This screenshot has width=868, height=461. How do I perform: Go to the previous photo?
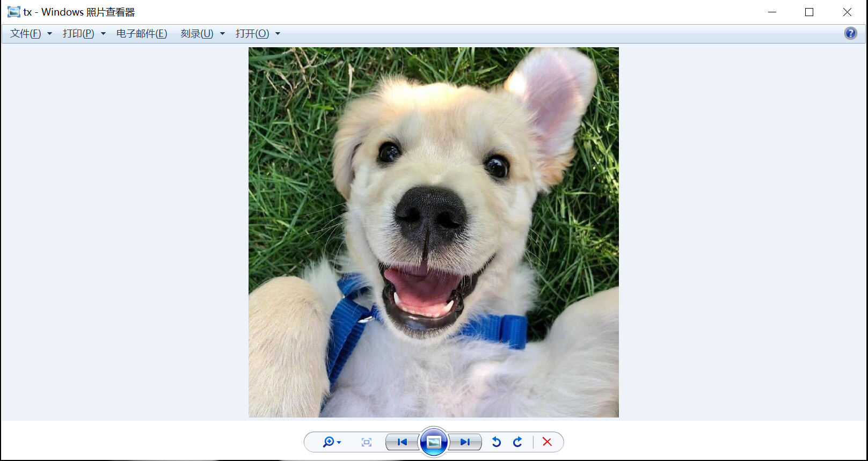coord(402,442)
